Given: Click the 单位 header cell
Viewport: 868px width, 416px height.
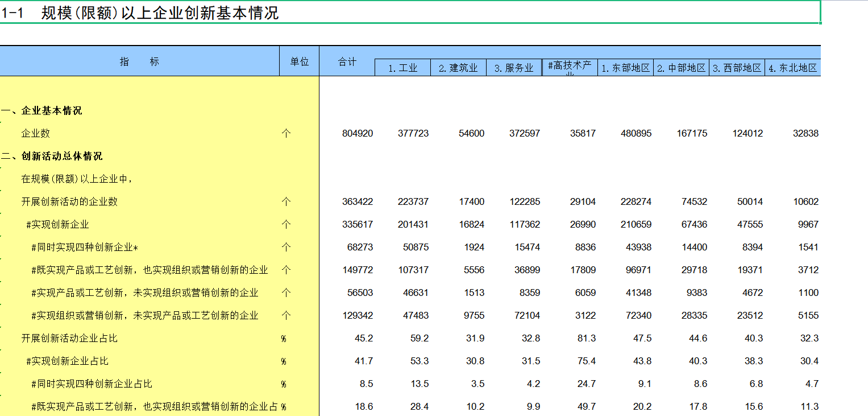Looking at the screenshot, I should click(x=299, y=61).
